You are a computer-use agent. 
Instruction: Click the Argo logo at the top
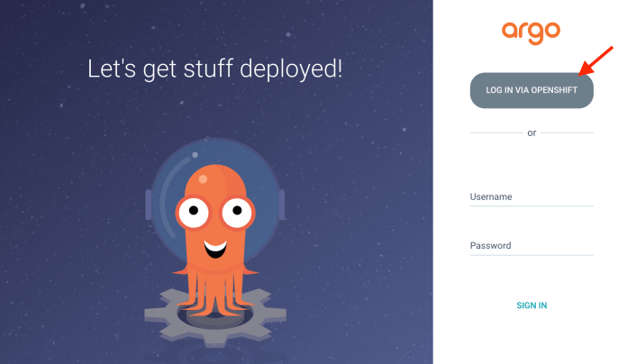tap(531, 30)
